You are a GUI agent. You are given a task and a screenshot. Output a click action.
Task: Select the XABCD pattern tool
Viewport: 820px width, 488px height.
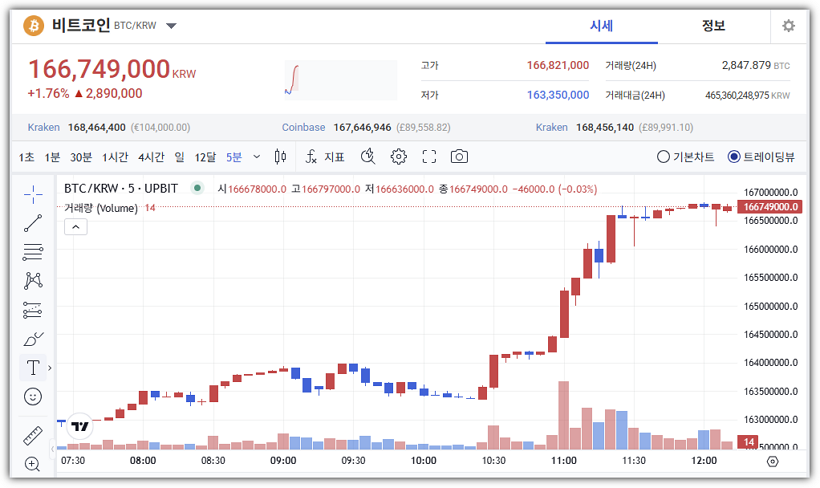[x=33, y=281]
